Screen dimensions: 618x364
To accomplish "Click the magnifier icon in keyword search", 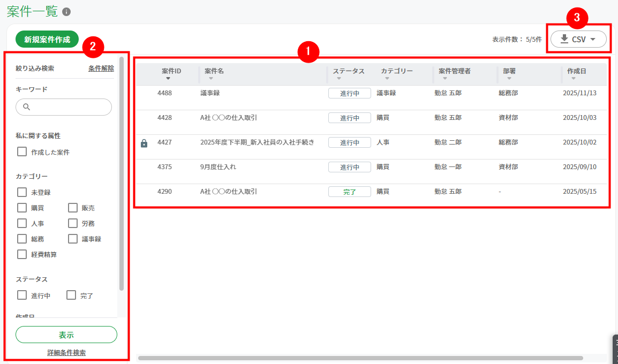I will tap(26, 107).
